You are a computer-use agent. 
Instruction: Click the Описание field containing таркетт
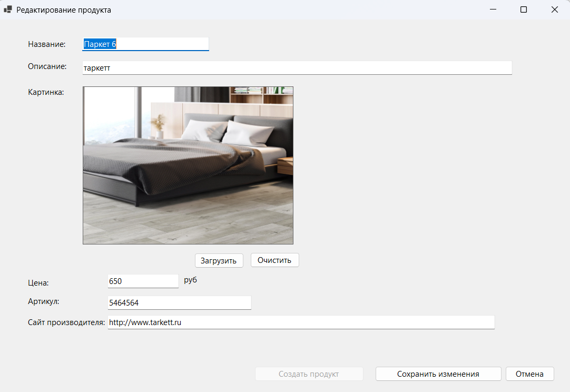click(x=297, y=68)
